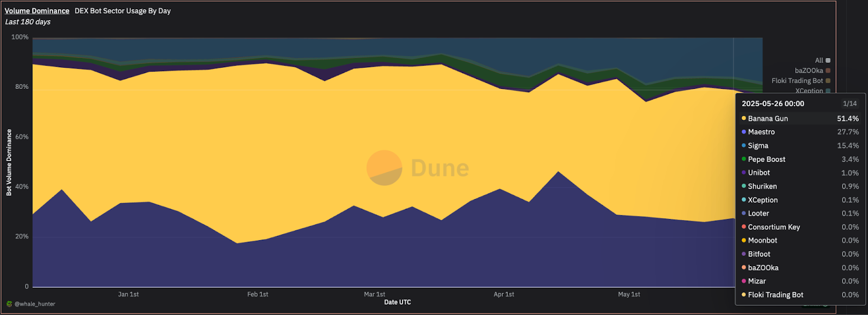
Task: Click the 'Last 180 days' label
Action: pos(28,22)
